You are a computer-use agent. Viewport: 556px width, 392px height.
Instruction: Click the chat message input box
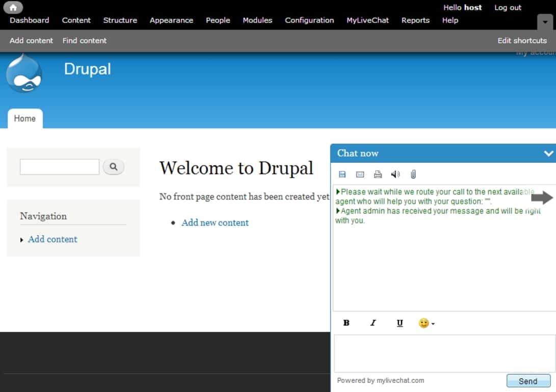(x=444, y=353)
